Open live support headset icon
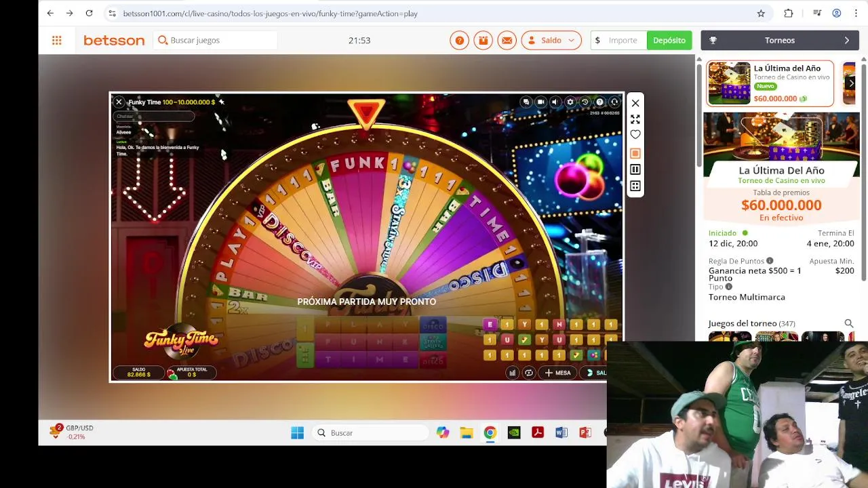The image size is (868, 488). [614, 102]
